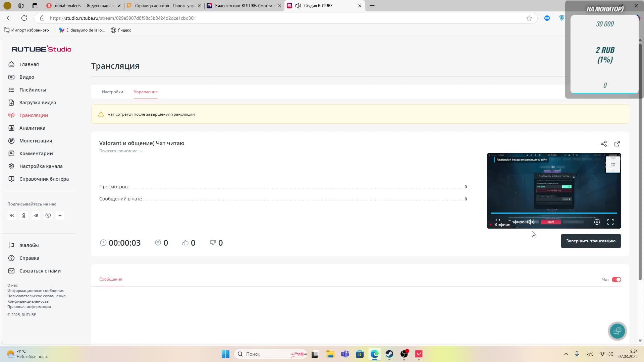This screenshot has height=362, width=644.
Task: Click the Жалобы flag icon
Action: point(11,245)
